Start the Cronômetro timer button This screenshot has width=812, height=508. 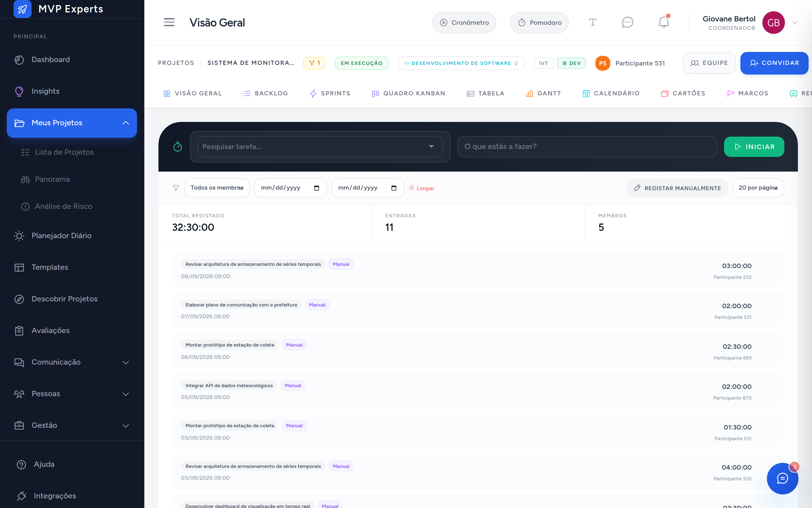(464, 23)
